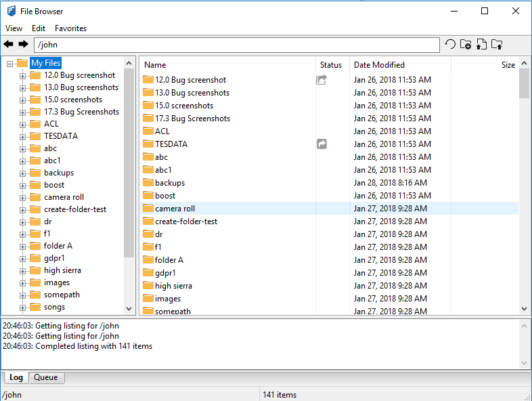Image resolution: width=532 pixels, height=401 pixels.
Task: Select the images folder in the tree
Action: point(57,282)
